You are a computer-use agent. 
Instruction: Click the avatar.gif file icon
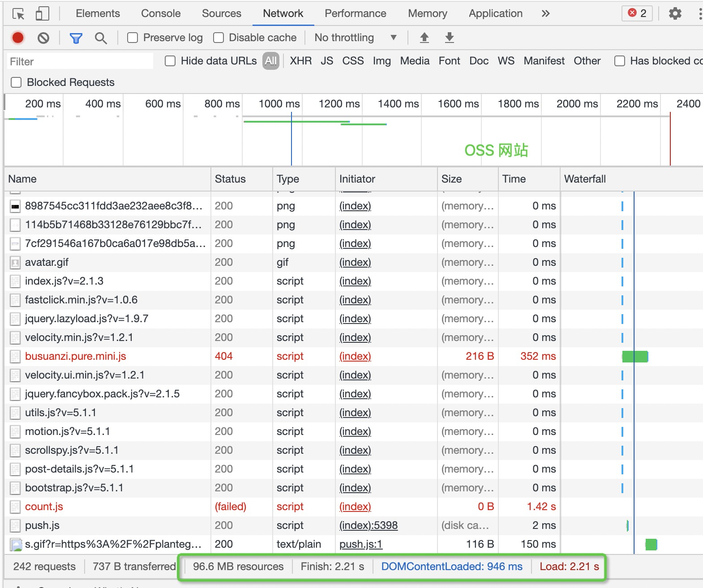click(15, 262)
